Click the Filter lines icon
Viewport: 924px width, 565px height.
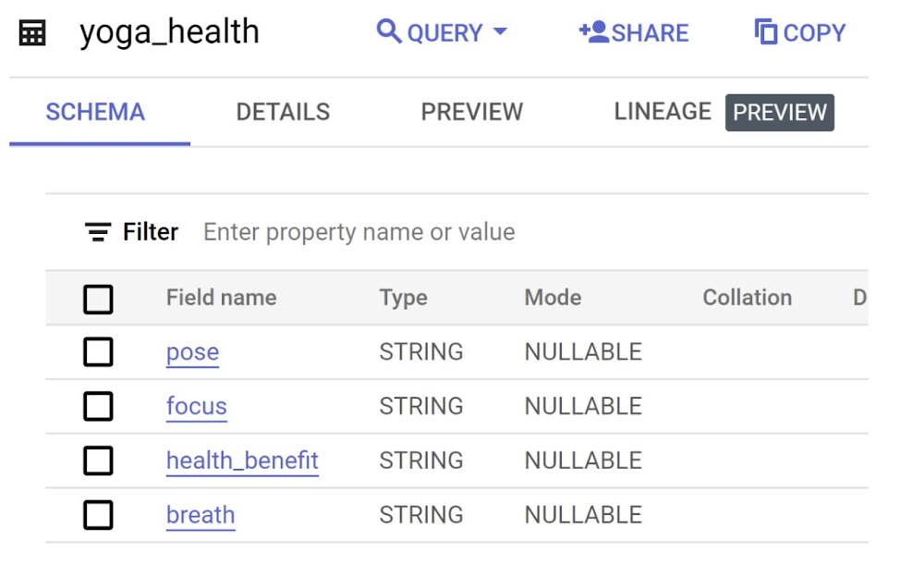tap(98, 232)
